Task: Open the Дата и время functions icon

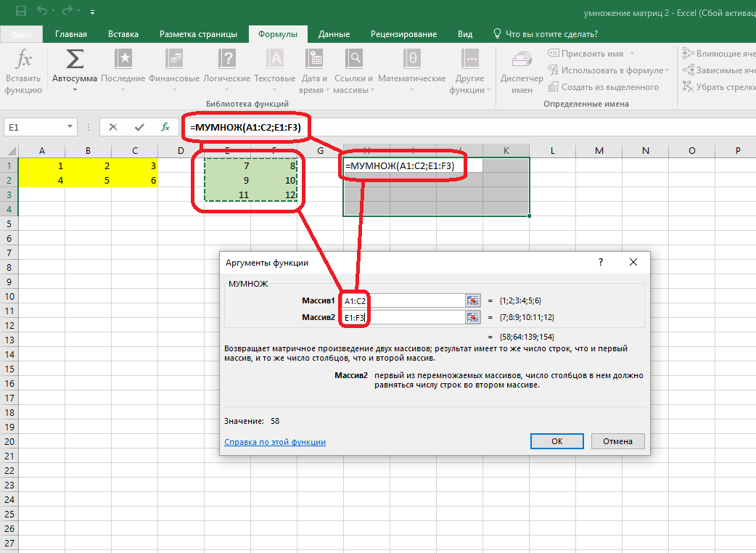Action: (x=314, y=60)
